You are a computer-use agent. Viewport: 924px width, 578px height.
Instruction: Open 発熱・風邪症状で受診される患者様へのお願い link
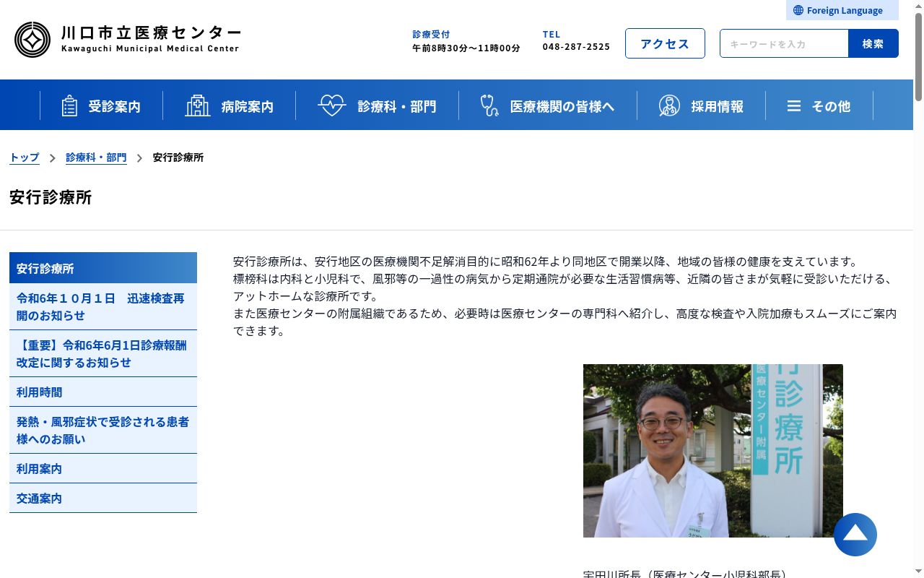pyautogui.click(x=103, y=430)
